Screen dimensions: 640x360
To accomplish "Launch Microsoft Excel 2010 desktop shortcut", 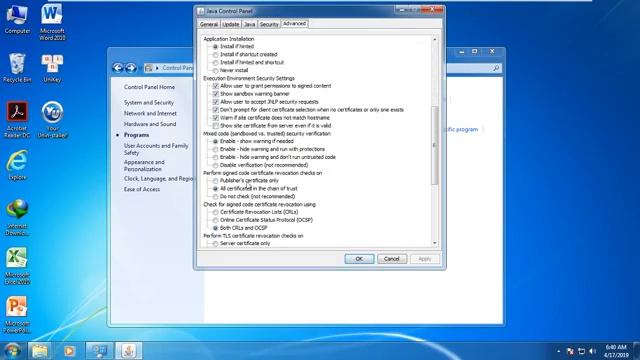I will 17,266.
